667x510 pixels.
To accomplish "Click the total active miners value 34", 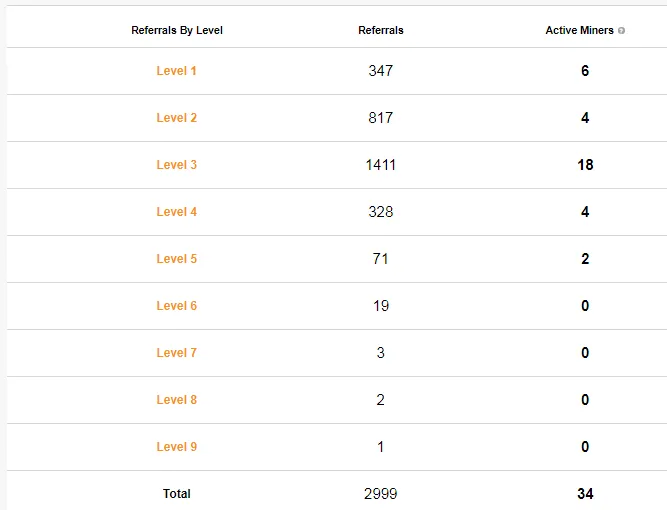I will pyautogui.click(x=585, y=494).
